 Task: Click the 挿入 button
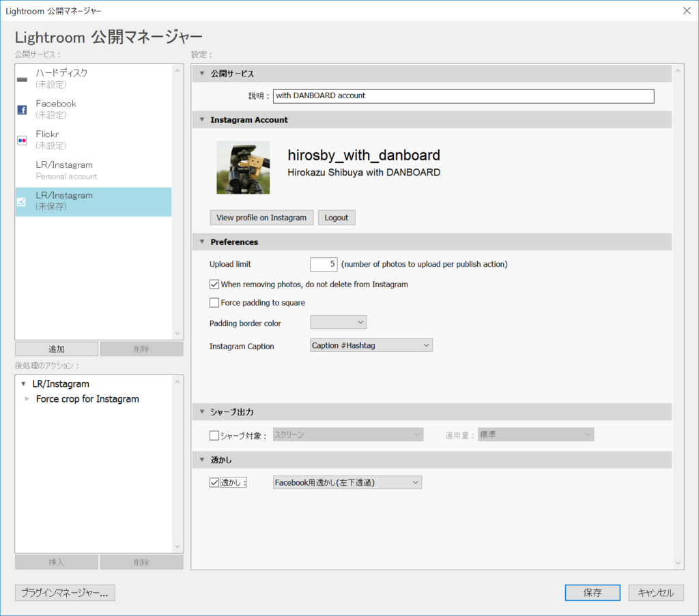click(57, 562)
